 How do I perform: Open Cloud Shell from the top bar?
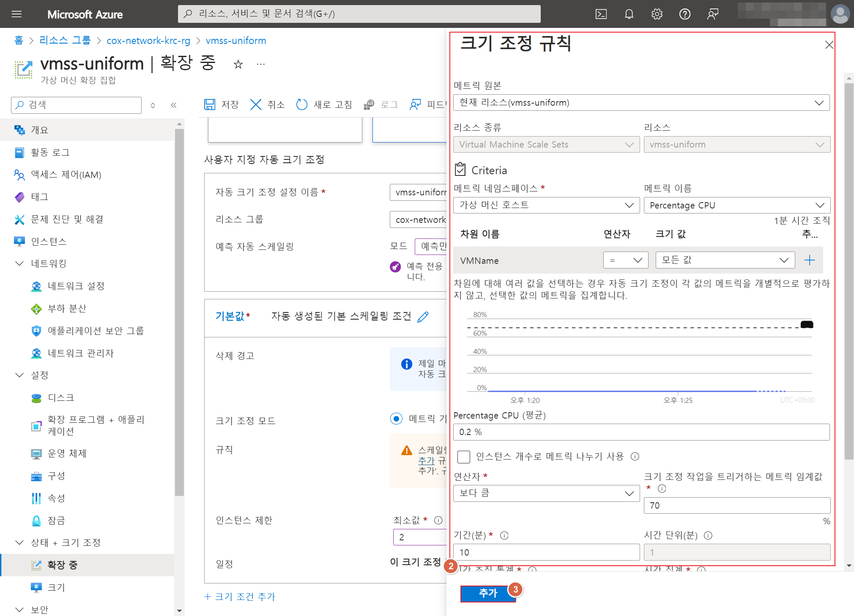tap(601, 14)
